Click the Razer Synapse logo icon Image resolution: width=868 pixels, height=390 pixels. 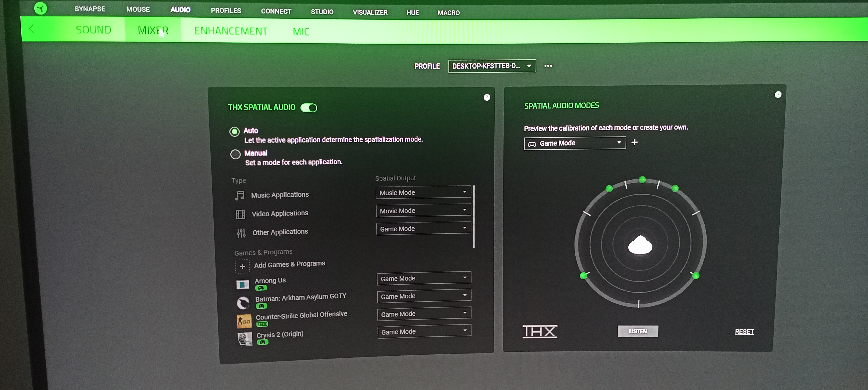coord(40,8)
